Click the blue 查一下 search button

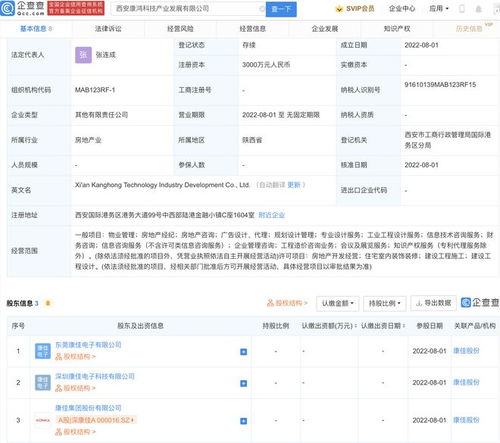click(281, 9)
